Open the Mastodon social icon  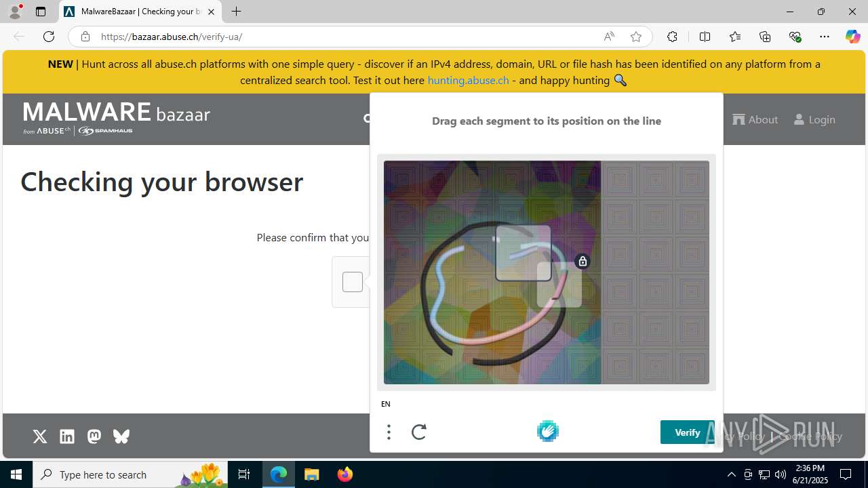tap(94, 436)
